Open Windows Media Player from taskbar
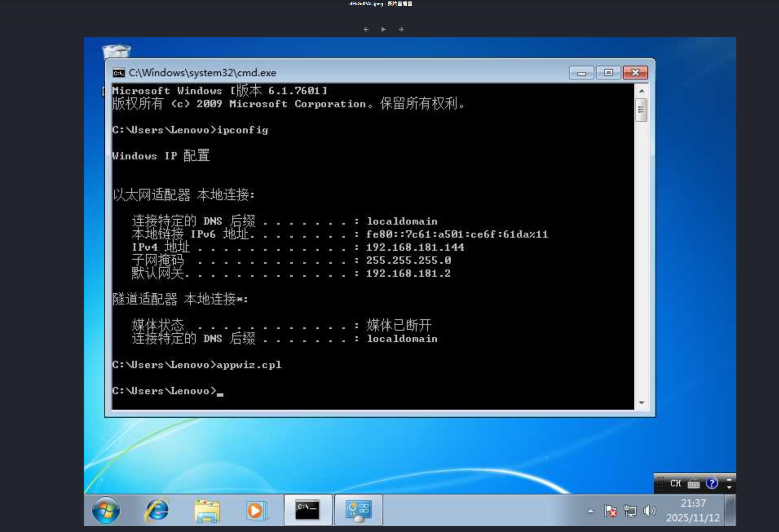 (256, 510)
